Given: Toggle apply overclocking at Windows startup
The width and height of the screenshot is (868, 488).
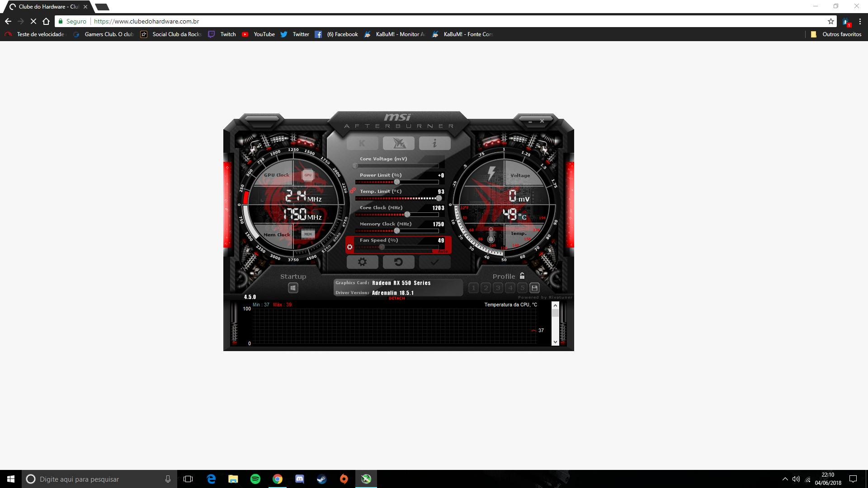Looking at the screenshot, I should (x=293, y=288).
